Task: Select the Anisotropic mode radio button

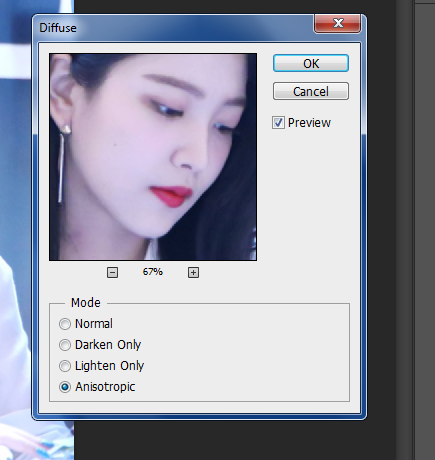Action: coord(65,387)
